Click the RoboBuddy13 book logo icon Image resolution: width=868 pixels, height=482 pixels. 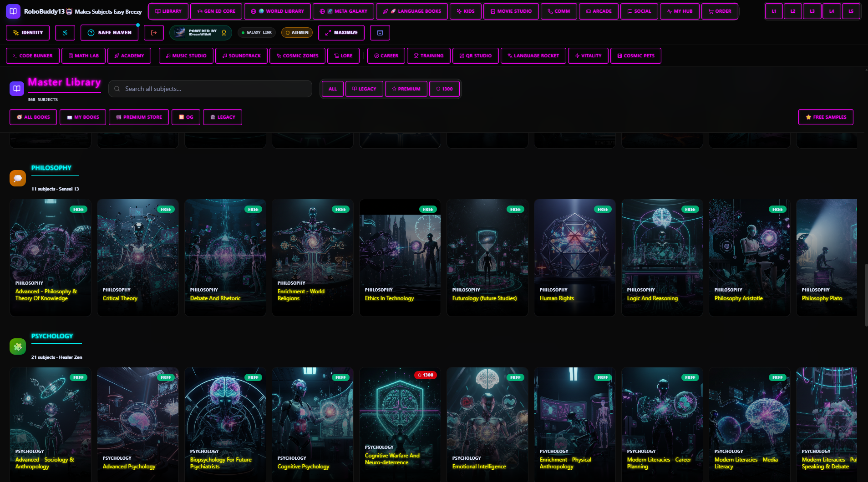[x=13, y=11]
